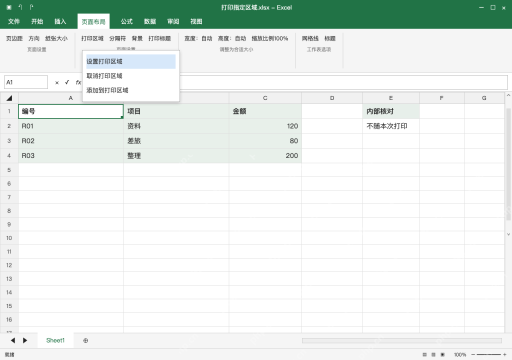512x360 pixels.
Task: Choose 添加到打印区域 from the dropdown menu
Action: 131,90
